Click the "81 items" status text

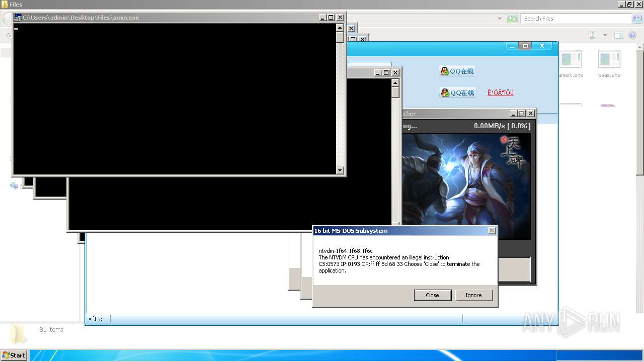(x=51, y=330)
